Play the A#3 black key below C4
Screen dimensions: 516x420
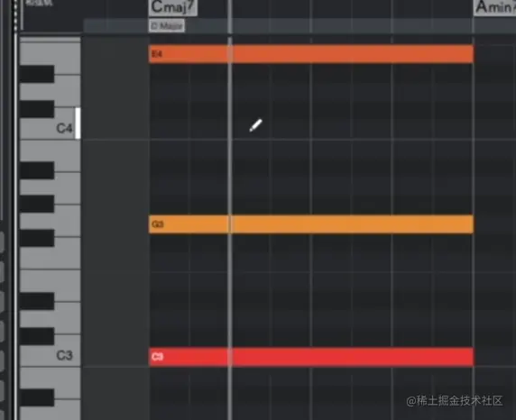[37, 170]
